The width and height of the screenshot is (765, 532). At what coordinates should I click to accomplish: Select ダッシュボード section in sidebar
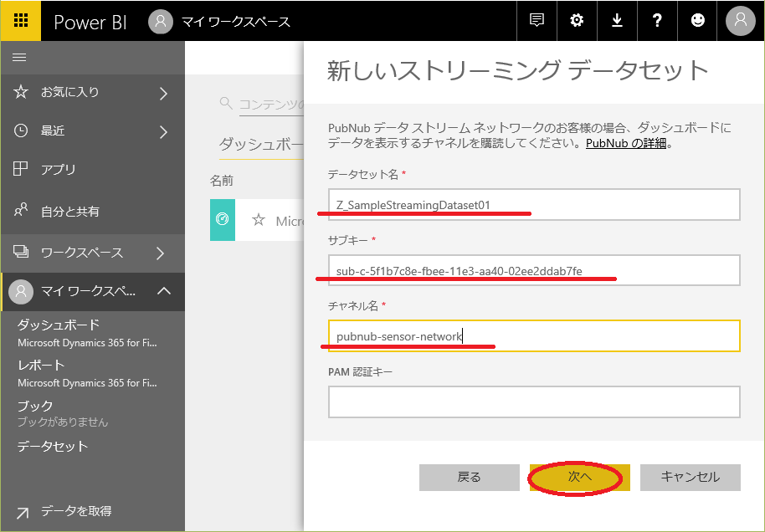click(59, 325)
